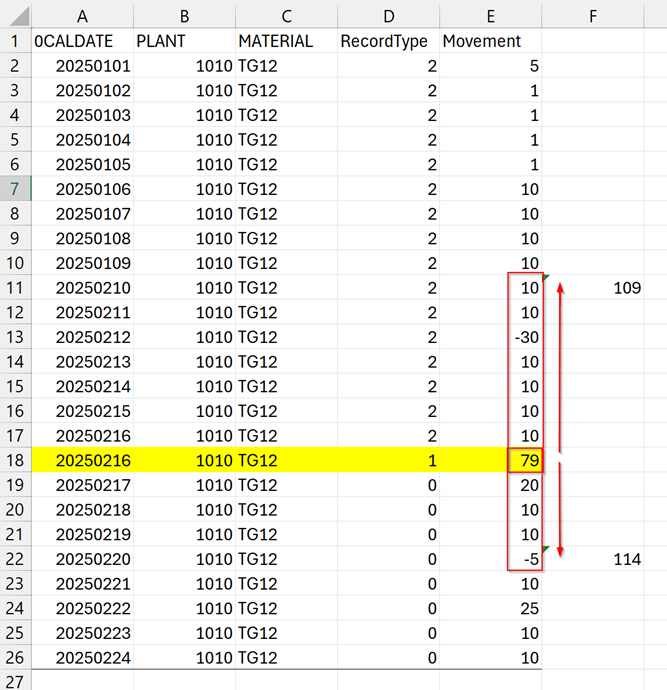
Task: Click the RecordType header cell
Action: [387, 41]
